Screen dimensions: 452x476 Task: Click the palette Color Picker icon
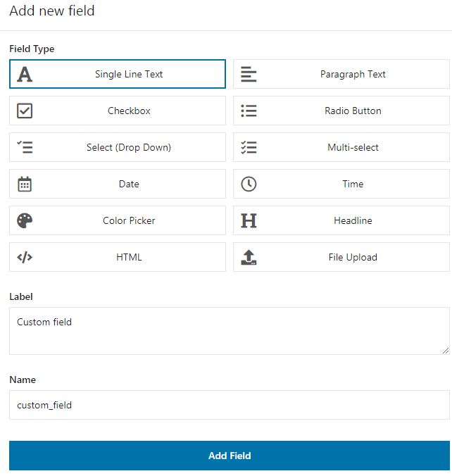25,220
